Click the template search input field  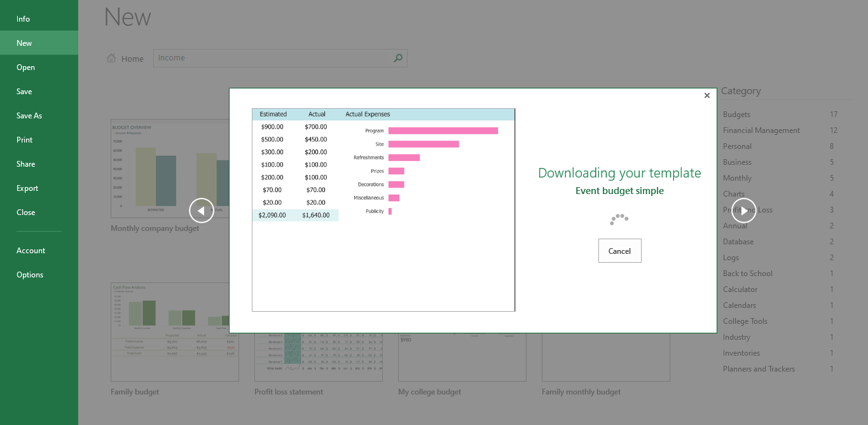pyautogui.click(x=273, y=58)
